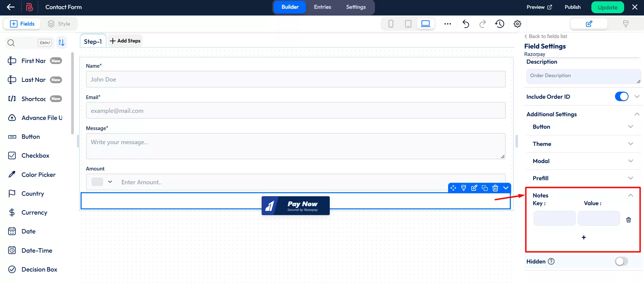Click the Order Description textarea
The image size is (644, 284).
584,76
